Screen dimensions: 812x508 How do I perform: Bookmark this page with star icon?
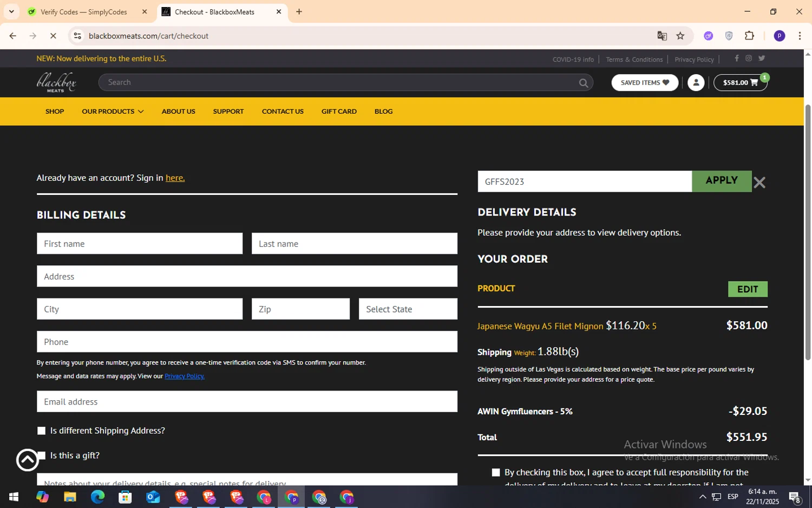coord(680,36)
